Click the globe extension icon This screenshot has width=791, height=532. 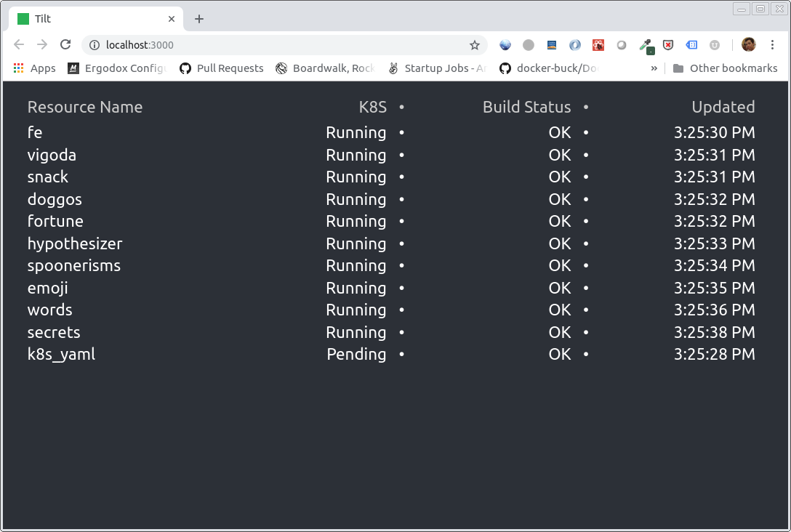click(x=505, y=45)
